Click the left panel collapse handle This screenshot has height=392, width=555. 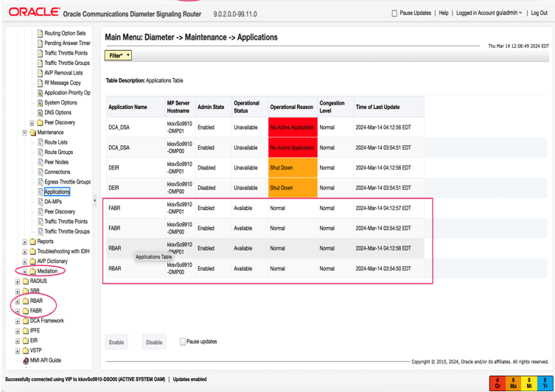(x=94, y=200)
